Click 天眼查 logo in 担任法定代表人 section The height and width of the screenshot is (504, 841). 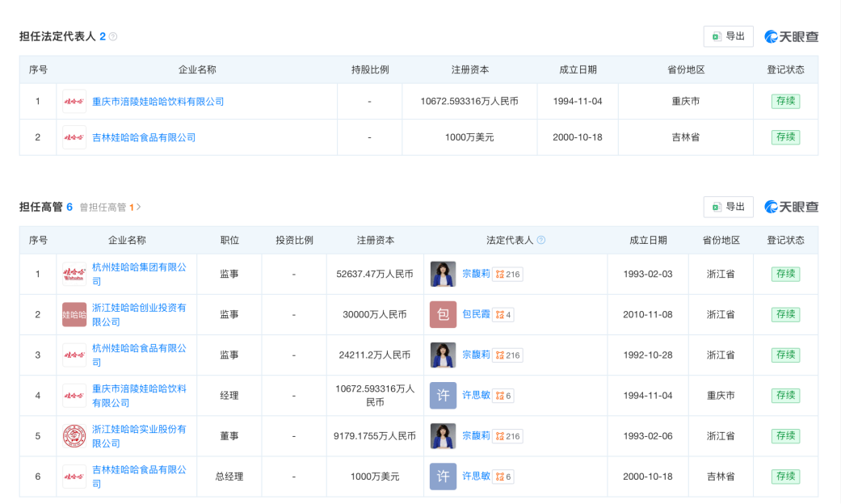click(792, 36)
